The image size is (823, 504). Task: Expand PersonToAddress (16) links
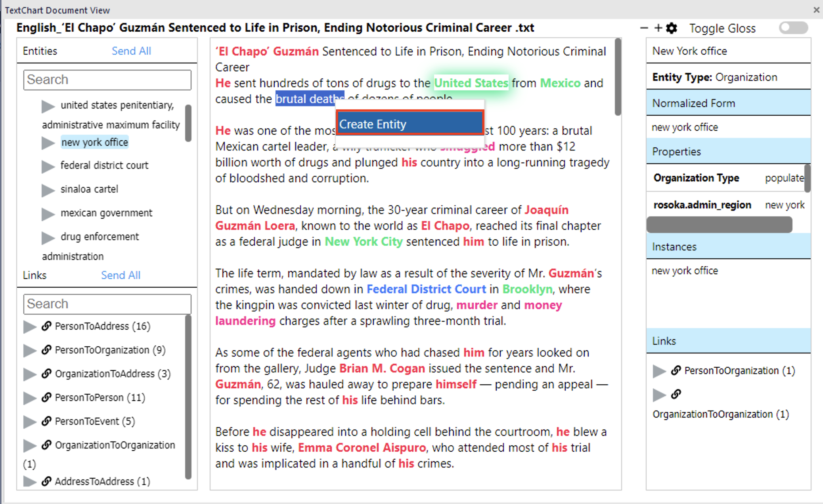(x=30, y=327)
